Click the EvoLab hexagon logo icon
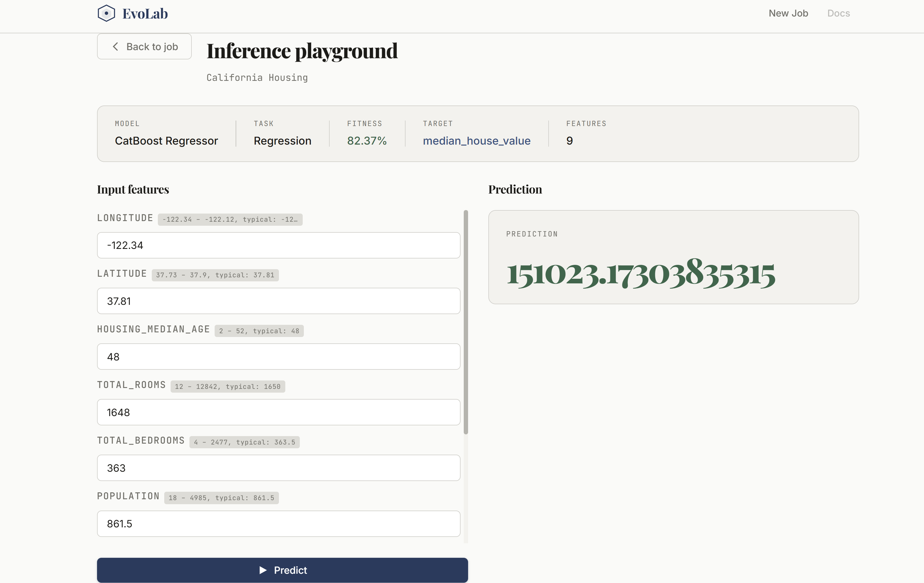 click(x=106, y=13)
